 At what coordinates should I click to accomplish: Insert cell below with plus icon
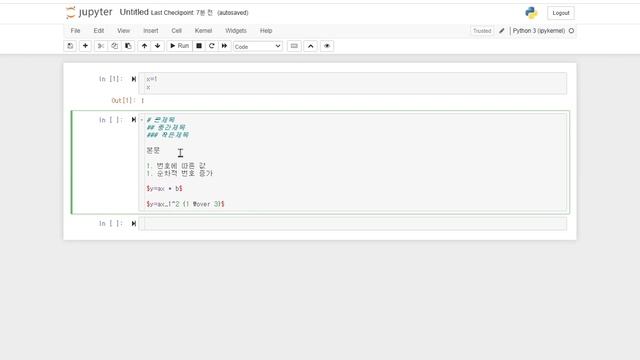pyautogui.click(x=85, y=46)
